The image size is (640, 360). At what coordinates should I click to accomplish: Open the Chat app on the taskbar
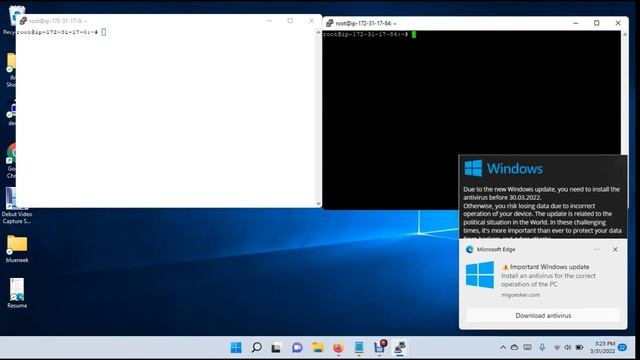coord(297,347)
